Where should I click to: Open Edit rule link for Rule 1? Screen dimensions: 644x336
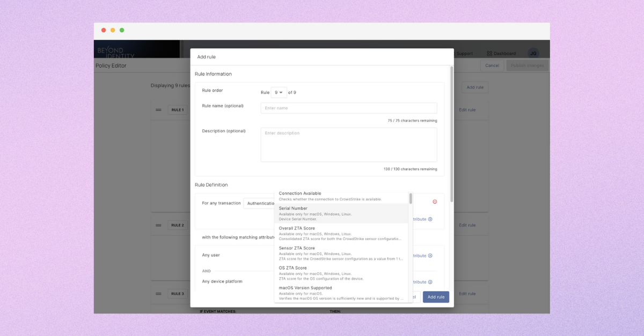[x=467, y=110]
